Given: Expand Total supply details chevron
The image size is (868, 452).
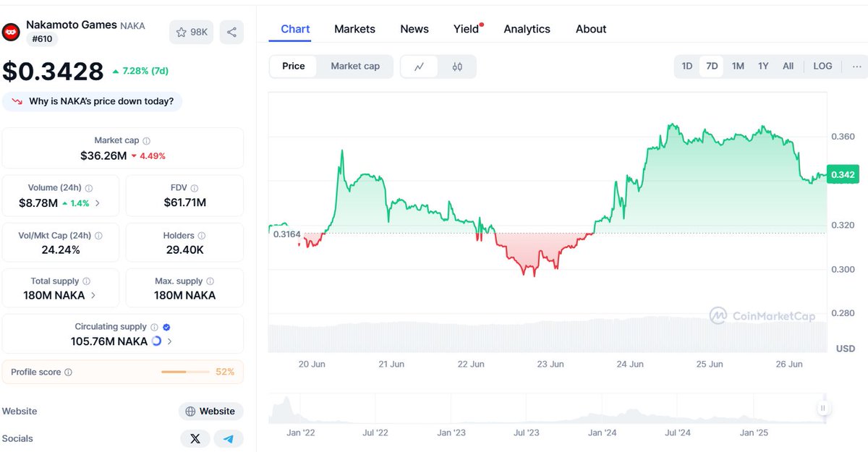Looking at the screenshot, I should click(93, 295).
